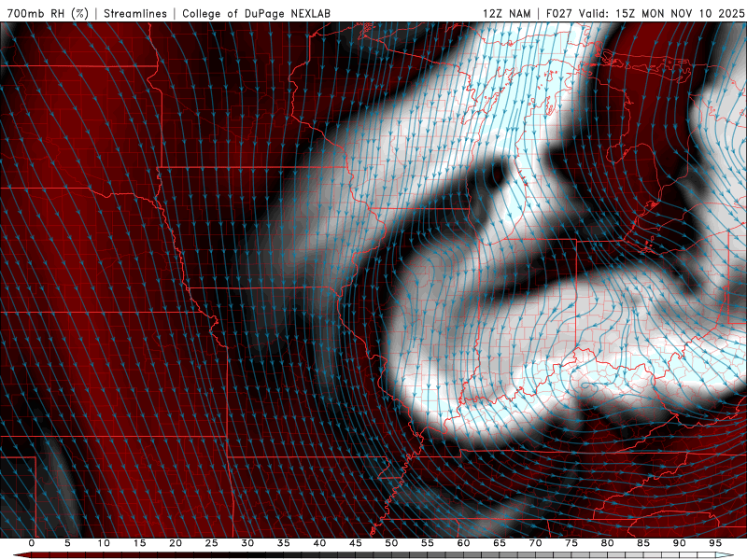Viewport: 747px width, 560px height.
Task: Select the "50" colorbar tick label
Action: 391,543
